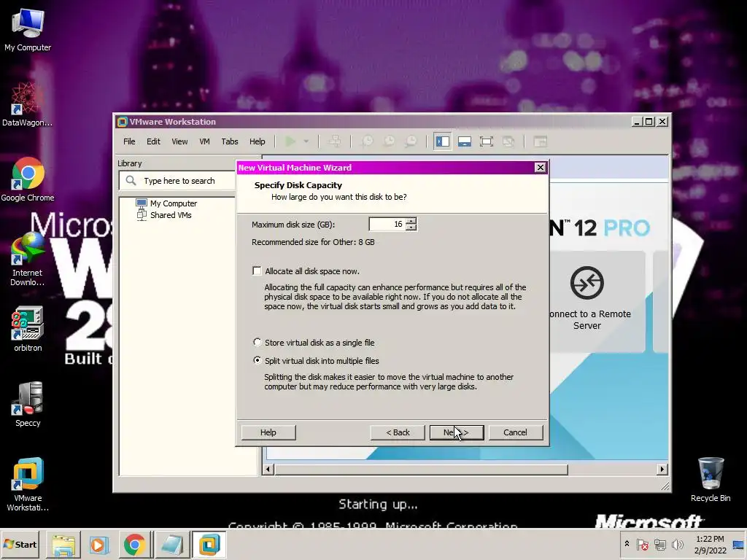The image size is (747, 560).
Task: Increase maximum disk size with up spinner
Action: pyautogui.click(x=411, y=221)
